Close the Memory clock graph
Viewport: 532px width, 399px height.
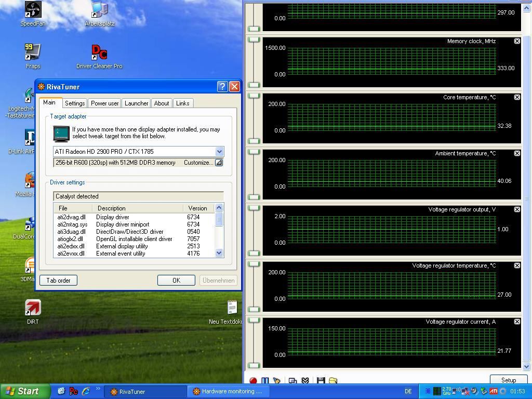pos(517,41)
